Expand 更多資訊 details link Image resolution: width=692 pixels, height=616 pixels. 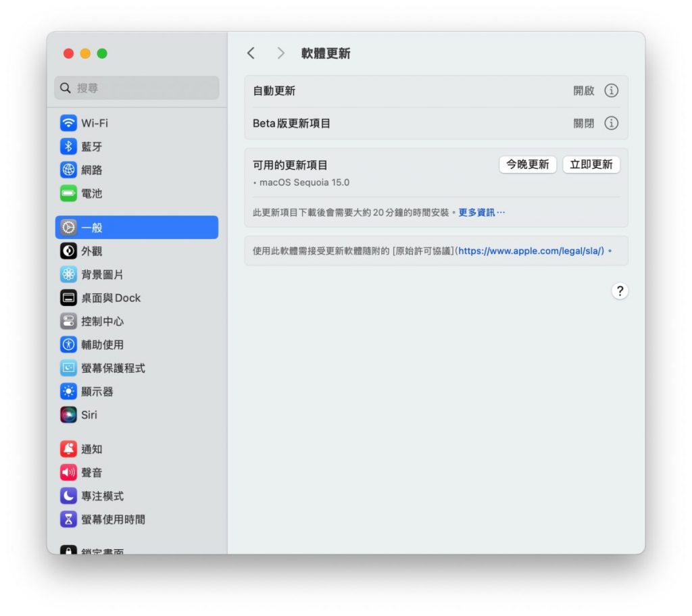481,212
